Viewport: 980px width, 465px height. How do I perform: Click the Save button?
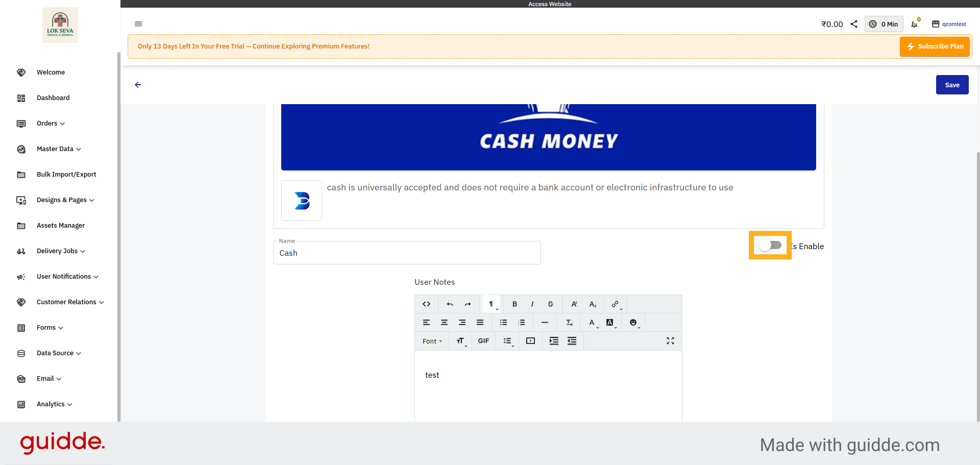click(952, 85)
